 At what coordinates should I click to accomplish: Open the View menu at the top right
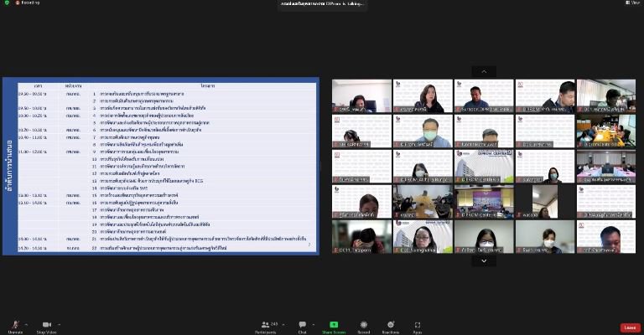coord(633,3)
